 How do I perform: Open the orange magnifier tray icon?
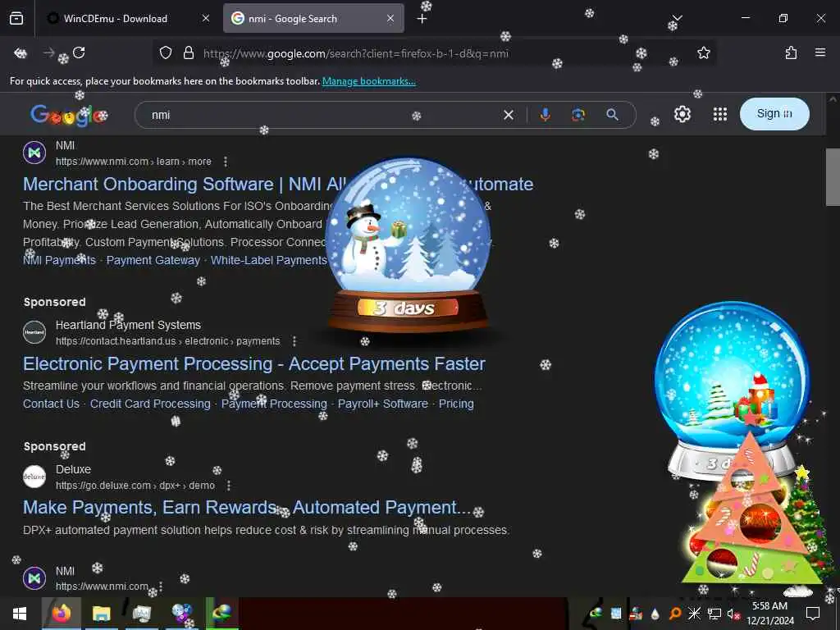click(x=675, y=614)
